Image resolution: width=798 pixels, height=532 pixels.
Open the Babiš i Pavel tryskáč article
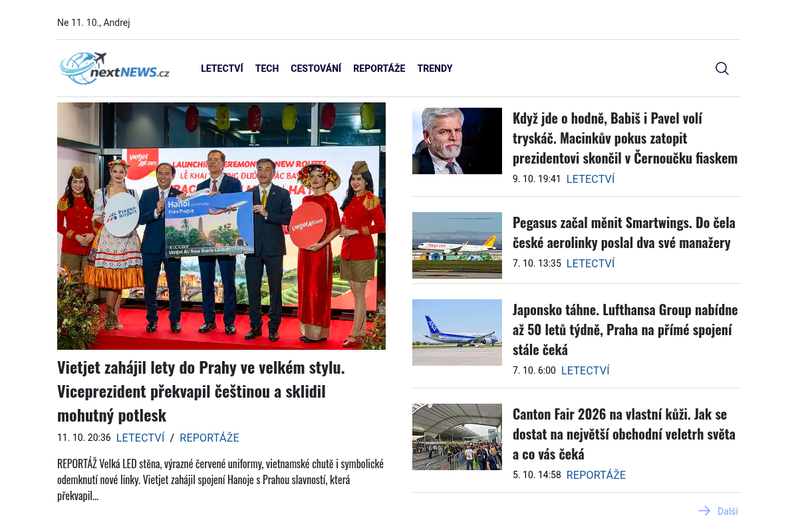tap(625, 138)
